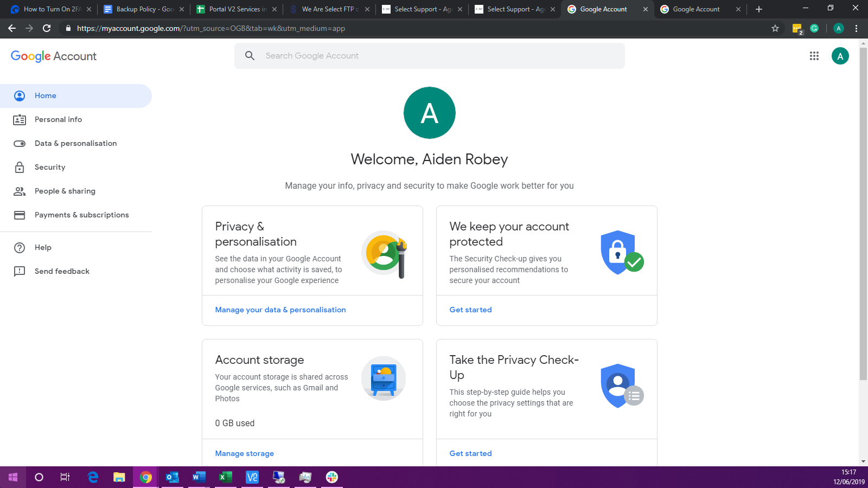Viewport: 868px width, 488px height.
Task: Launch Microsoft Edge from taskbar
Action: pyautogui.click(x=93, y=477)
